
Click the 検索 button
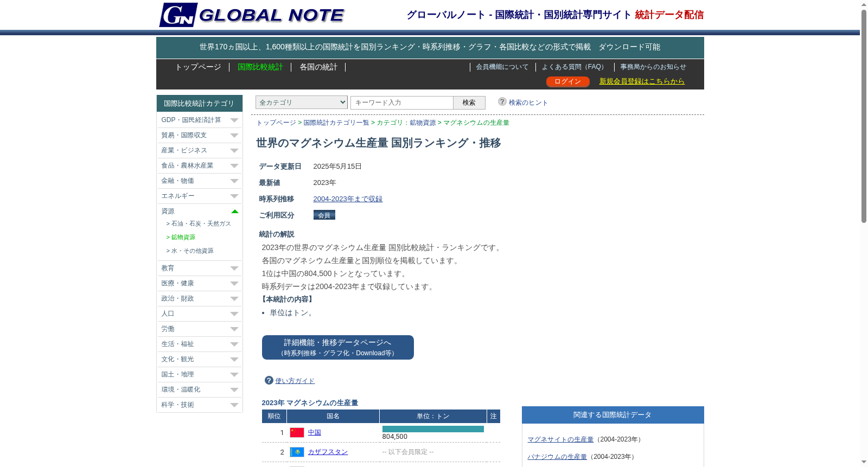point(469,103)
